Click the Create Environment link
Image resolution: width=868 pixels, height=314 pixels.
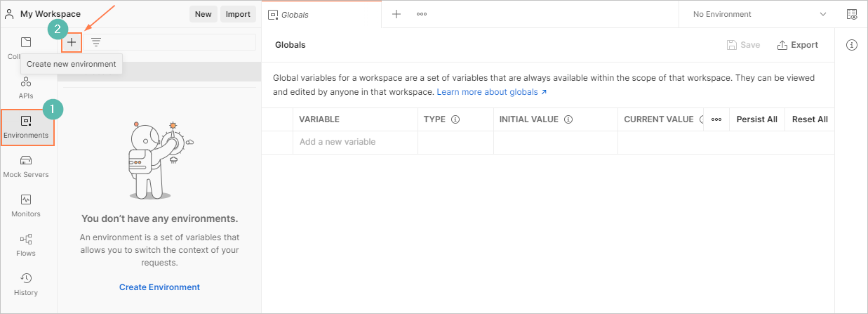click(x=159, y=287)
